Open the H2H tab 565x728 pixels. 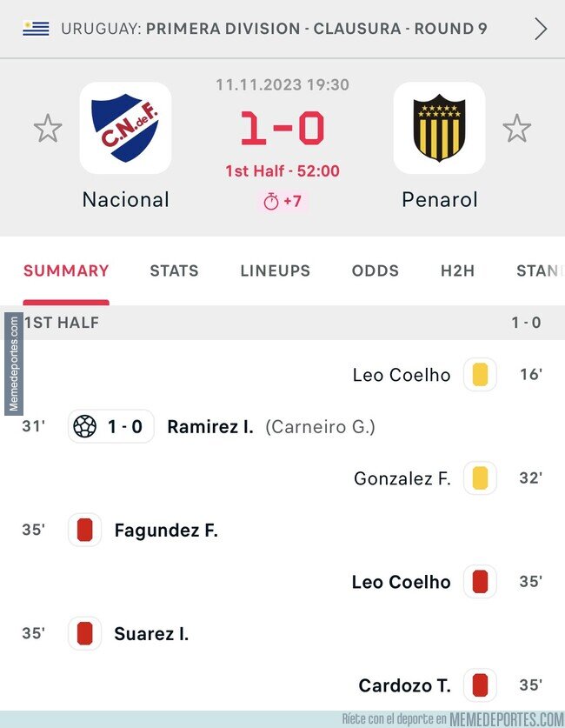(x=457, y=270)
